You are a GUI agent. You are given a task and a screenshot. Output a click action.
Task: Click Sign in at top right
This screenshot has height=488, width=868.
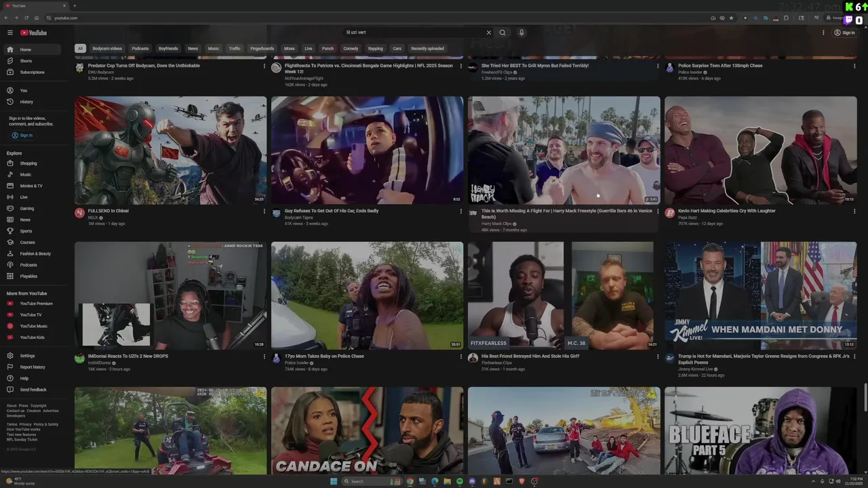(x=844, y=33)
